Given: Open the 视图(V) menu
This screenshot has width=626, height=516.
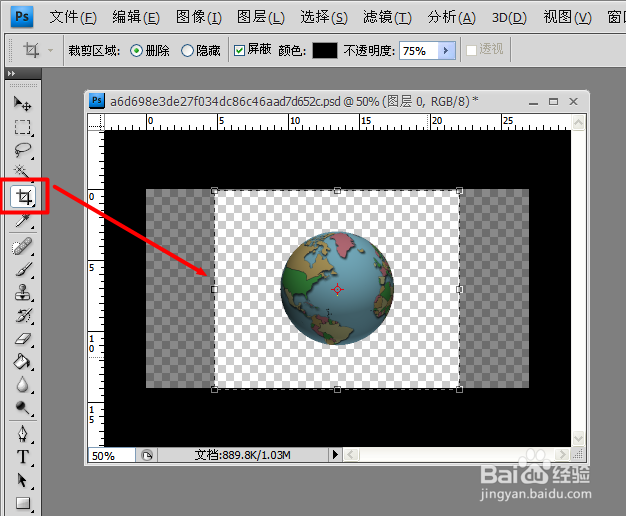Looking at the screenshot, I should tap(567, 17).
